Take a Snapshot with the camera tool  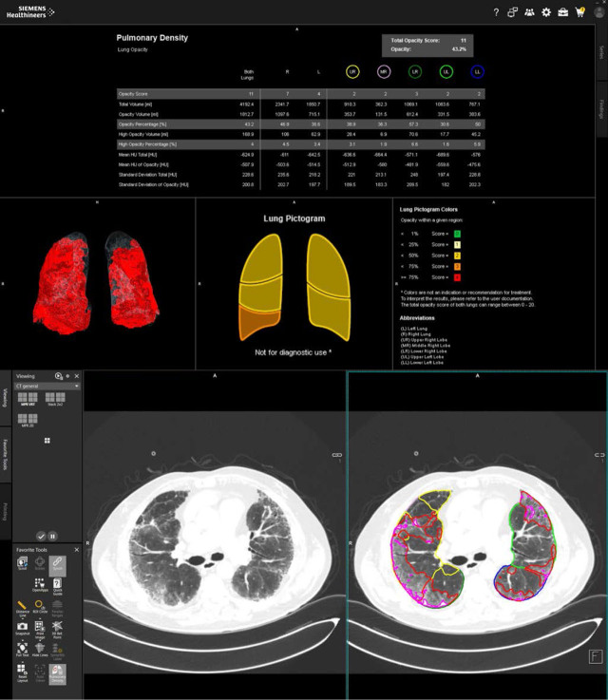point(22,627)
